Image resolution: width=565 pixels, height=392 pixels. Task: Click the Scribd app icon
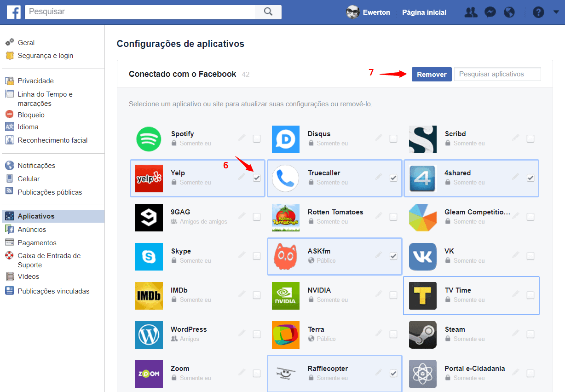tap(423, 139)
